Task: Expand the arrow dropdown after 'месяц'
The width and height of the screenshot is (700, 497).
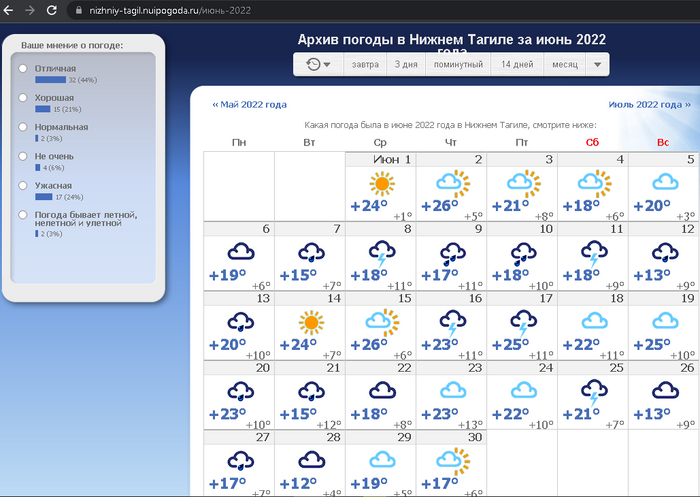Action: pos(597,64)
